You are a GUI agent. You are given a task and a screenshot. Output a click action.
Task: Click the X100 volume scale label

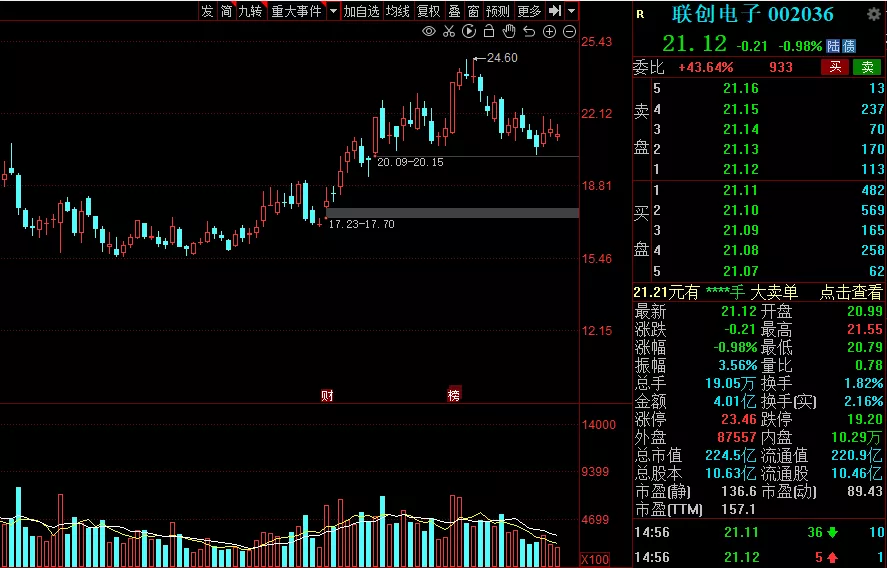595,560
